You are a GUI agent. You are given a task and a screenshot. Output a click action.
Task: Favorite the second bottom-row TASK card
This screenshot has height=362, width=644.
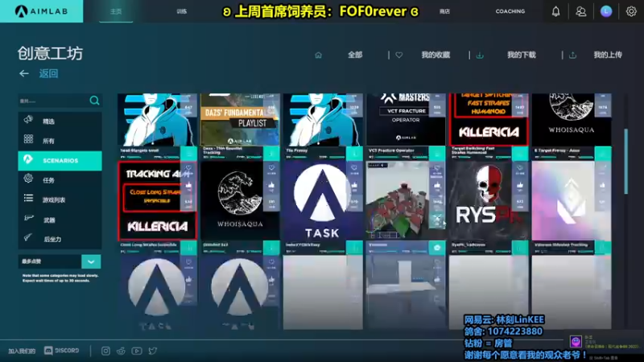[x=271, y=262]
